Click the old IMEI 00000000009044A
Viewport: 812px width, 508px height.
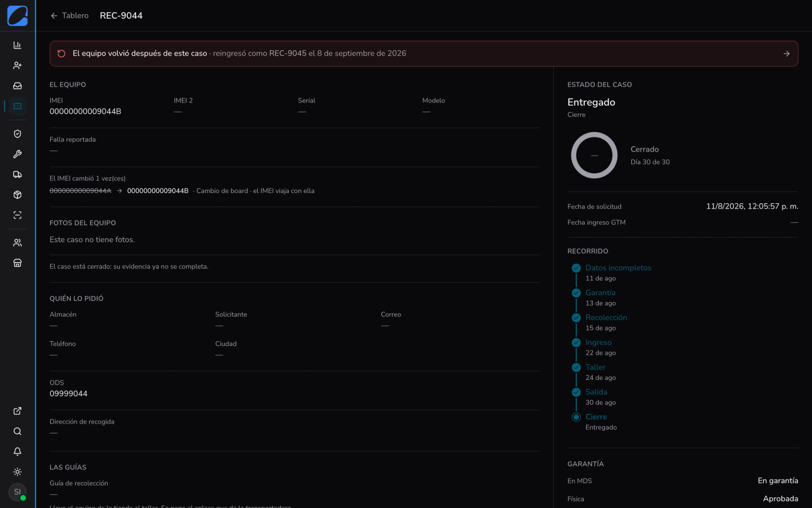point(80,191)
